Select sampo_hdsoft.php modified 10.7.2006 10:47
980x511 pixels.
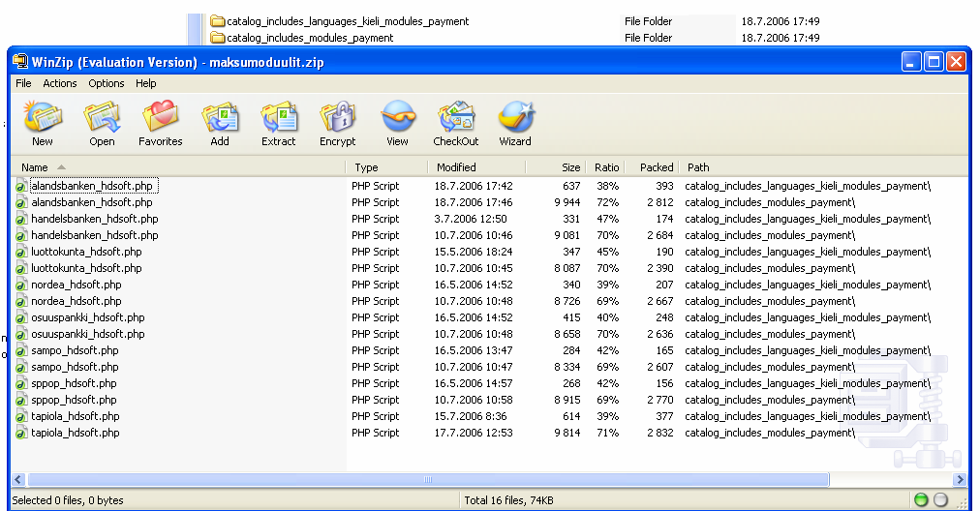tap(75, 368)
